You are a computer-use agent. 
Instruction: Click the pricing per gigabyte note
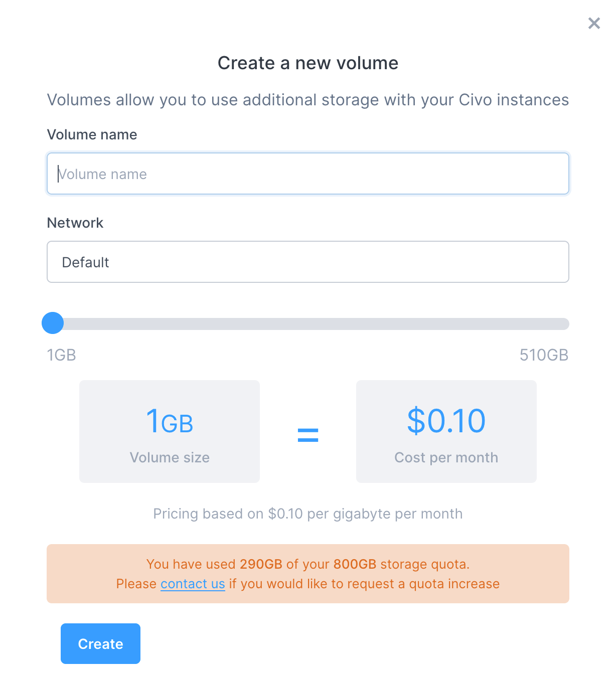308,514
